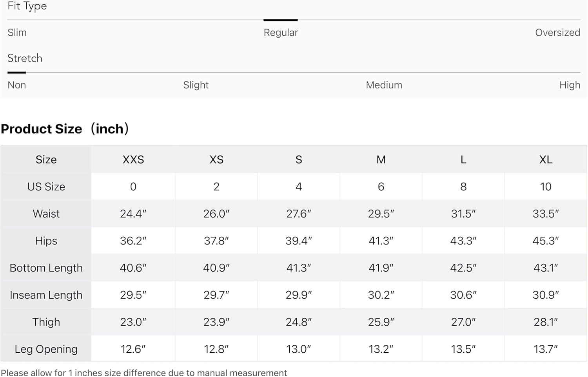Click the Medium stretch label

tap(384, 85)
